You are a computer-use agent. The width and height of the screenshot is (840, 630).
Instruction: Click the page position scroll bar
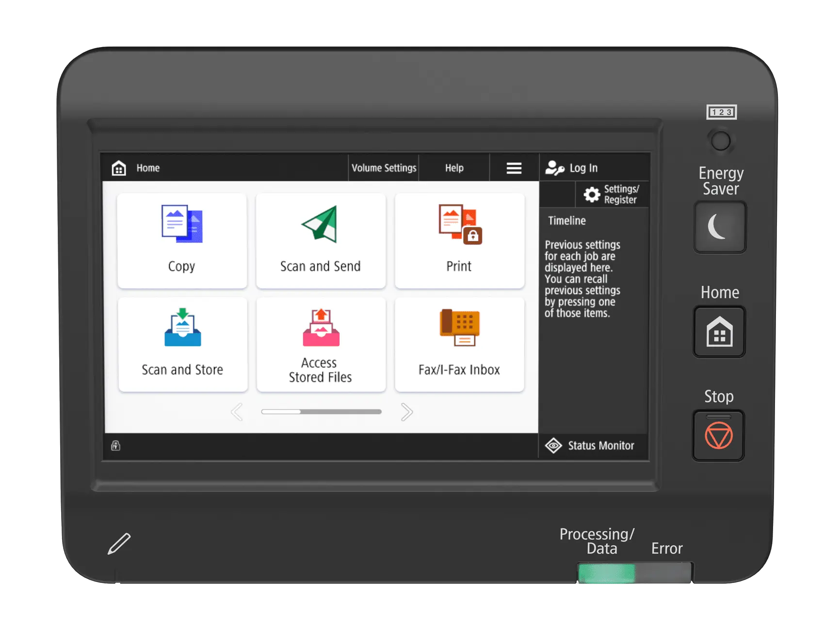pos(321,412)
